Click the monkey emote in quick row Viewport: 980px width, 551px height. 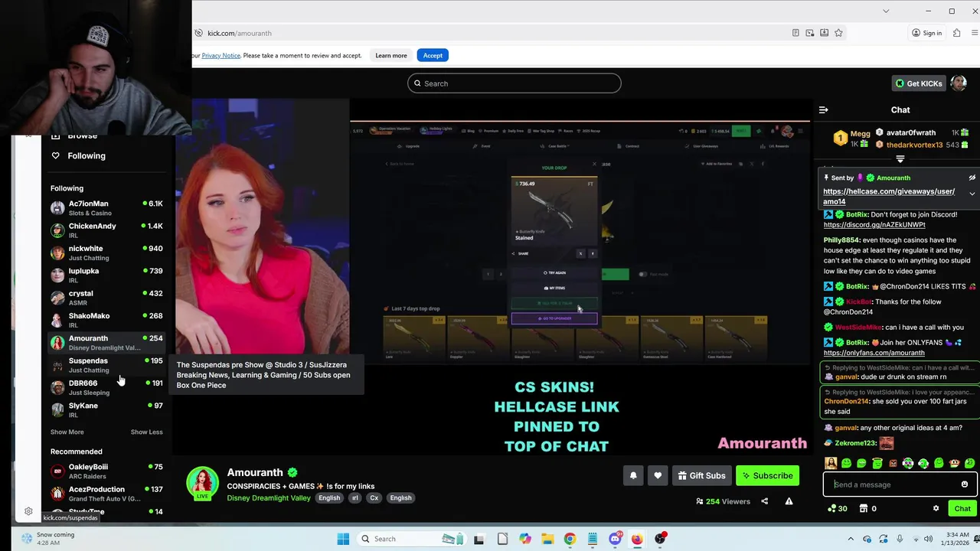954,463
